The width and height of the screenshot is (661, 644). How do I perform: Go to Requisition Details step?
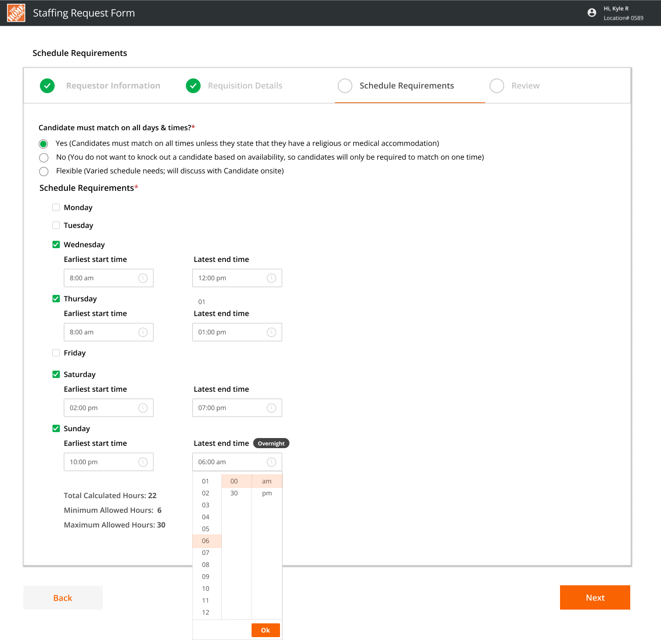(x=245, y=86)
